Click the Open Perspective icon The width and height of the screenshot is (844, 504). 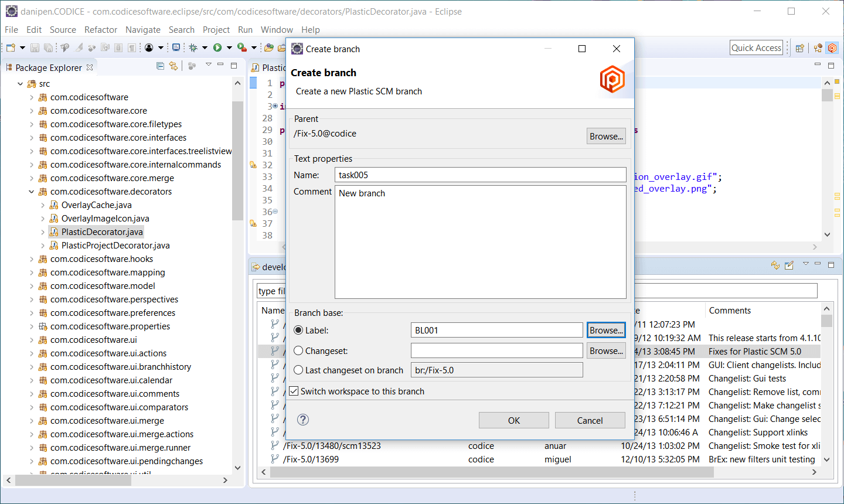(799, 48)
